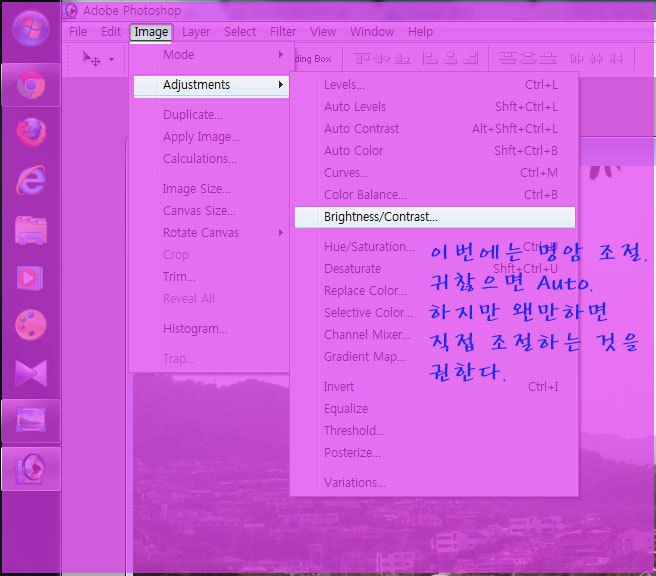The image size is (656, 576).
Task: Choose Apply Image... from Image menu
Action: [x=201, y=137]
